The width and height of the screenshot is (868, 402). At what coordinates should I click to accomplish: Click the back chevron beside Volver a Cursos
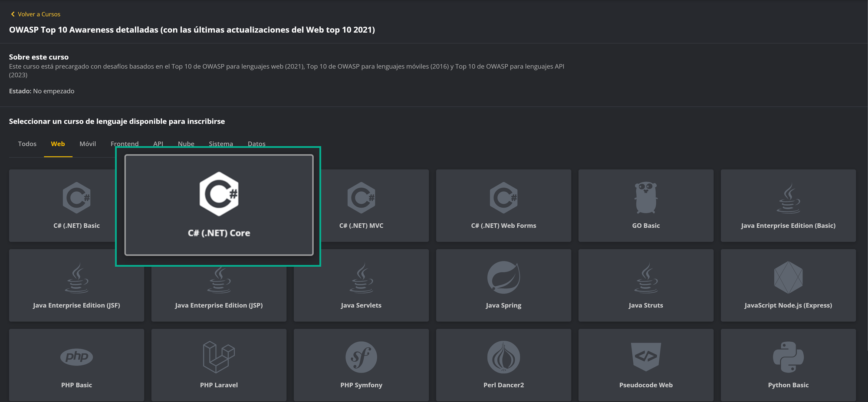click(13, 14)
